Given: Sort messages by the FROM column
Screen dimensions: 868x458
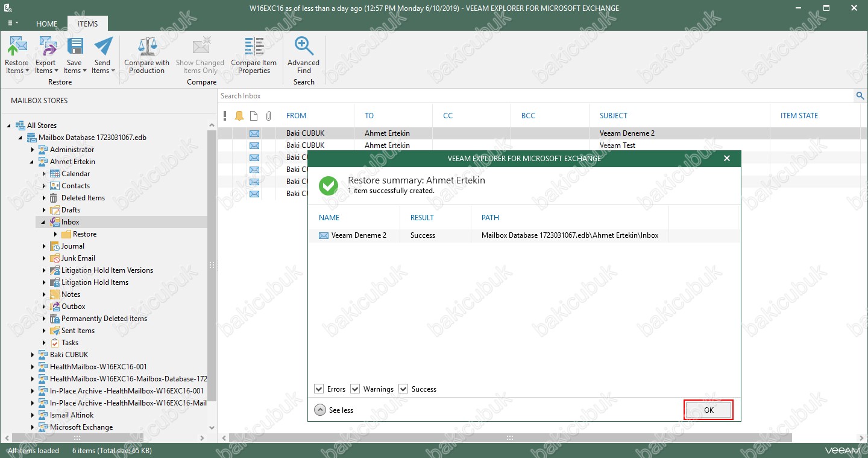Looking at the screenshot, I should click(x=296, y=116).
